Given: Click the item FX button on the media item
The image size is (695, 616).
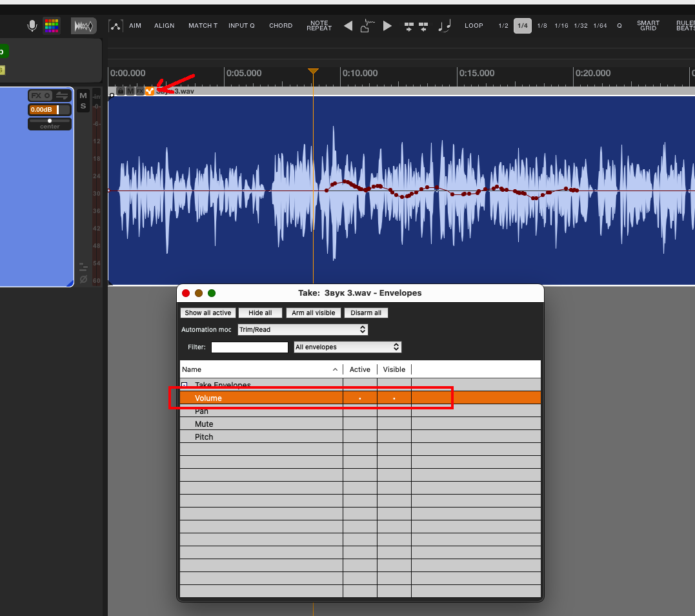Looking at the screenshot, I should coord(140,91).
